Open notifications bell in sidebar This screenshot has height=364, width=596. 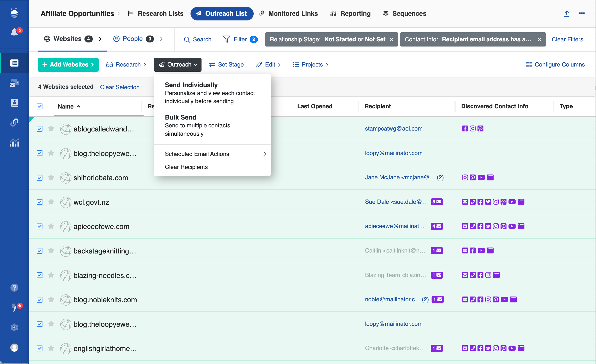click(15, 32)
